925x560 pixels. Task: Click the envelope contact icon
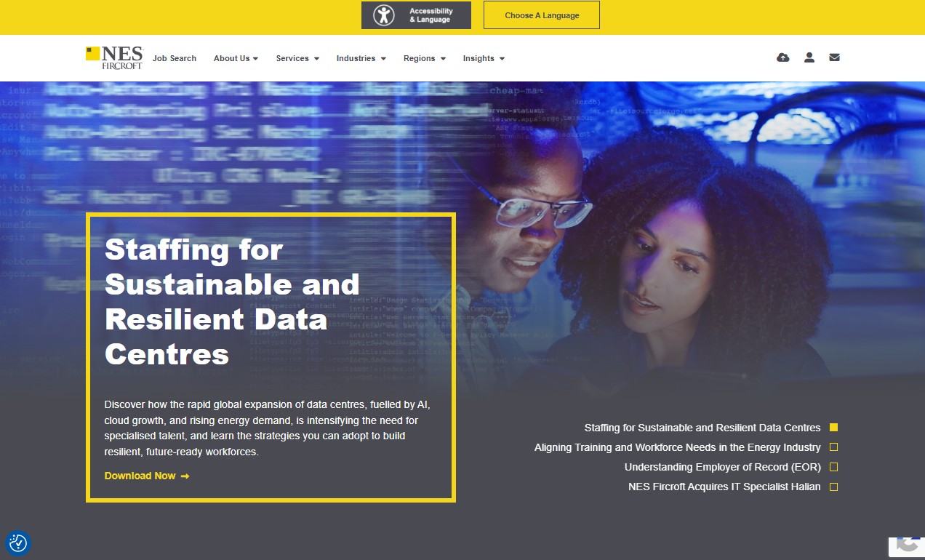click(834, 57)
